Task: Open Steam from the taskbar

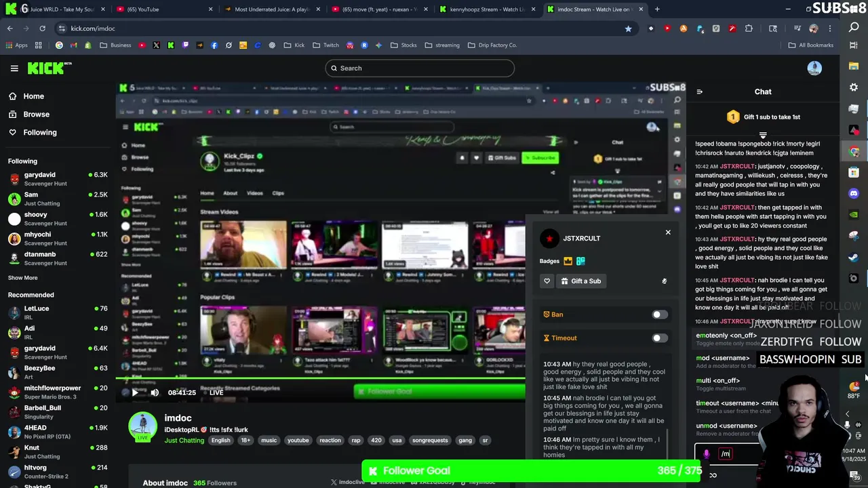Action: coord(854,257)
